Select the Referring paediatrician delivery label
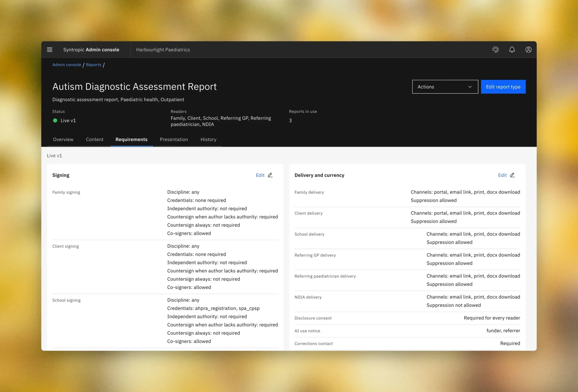The width and height of the screenshot is (578, 392). [325, 276]
